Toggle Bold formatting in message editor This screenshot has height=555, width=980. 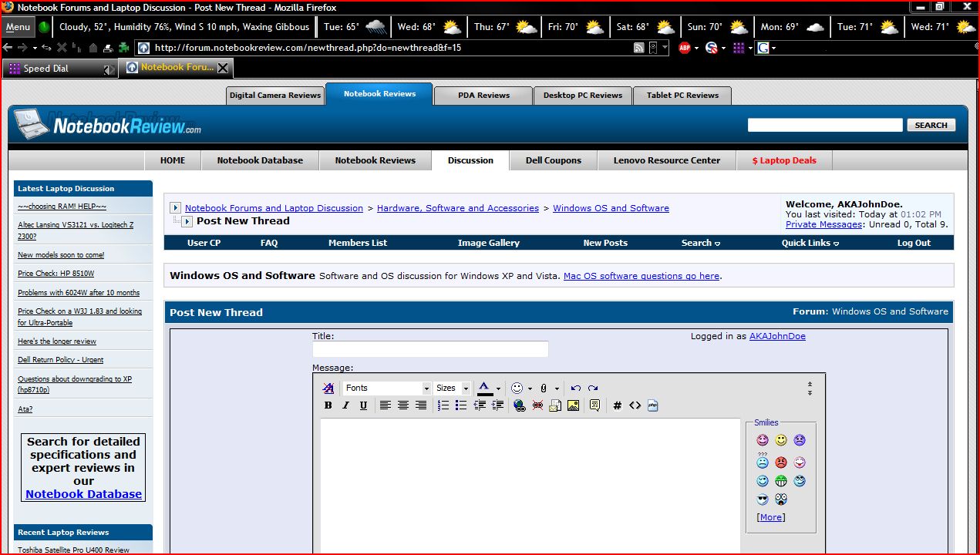tap(328, 405)
